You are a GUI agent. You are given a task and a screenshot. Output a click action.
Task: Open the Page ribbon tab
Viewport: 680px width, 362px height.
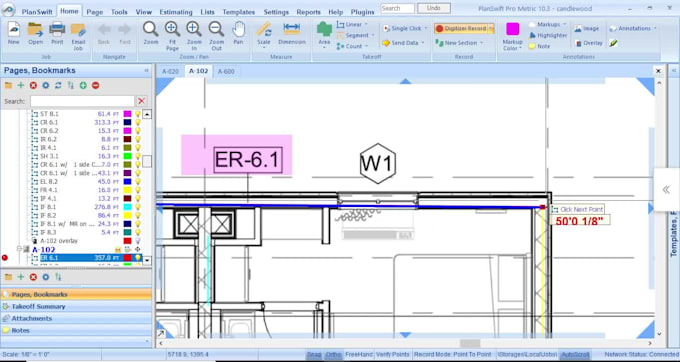(95, 12)
